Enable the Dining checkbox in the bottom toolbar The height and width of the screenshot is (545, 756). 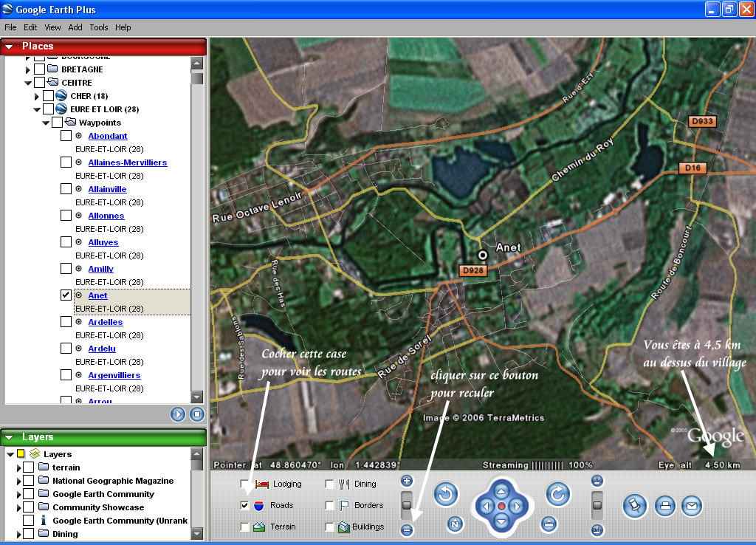click(330, 484)
